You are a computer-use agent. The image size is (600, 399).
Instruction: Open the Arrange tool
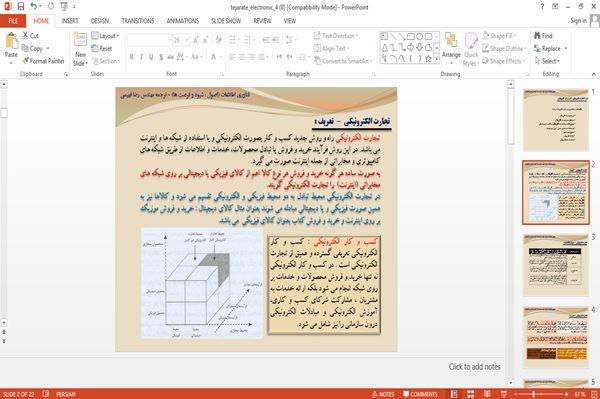click(x=451, y=48)
